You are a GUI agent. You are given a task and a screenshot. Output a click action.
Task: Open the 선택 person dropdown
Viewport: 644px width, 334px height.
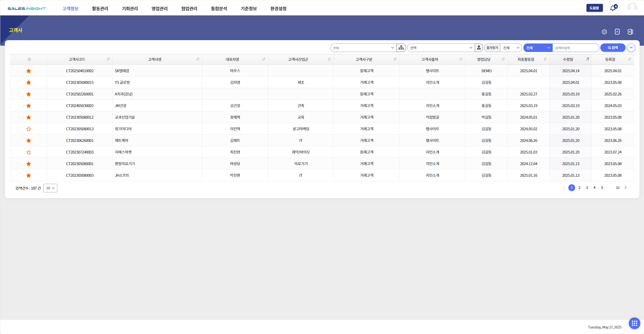pyautogui.click(x=441, y=48)
